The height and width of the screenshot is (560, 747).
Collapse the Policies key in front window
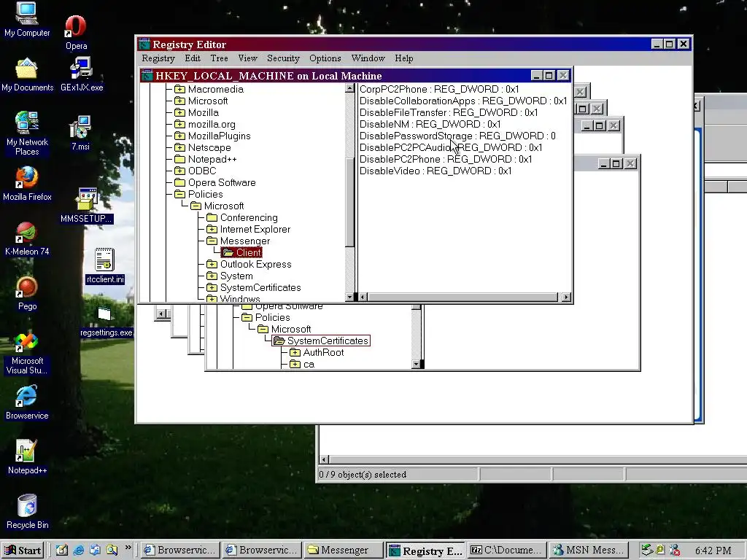pyautogui.click(x=179, y=194)
